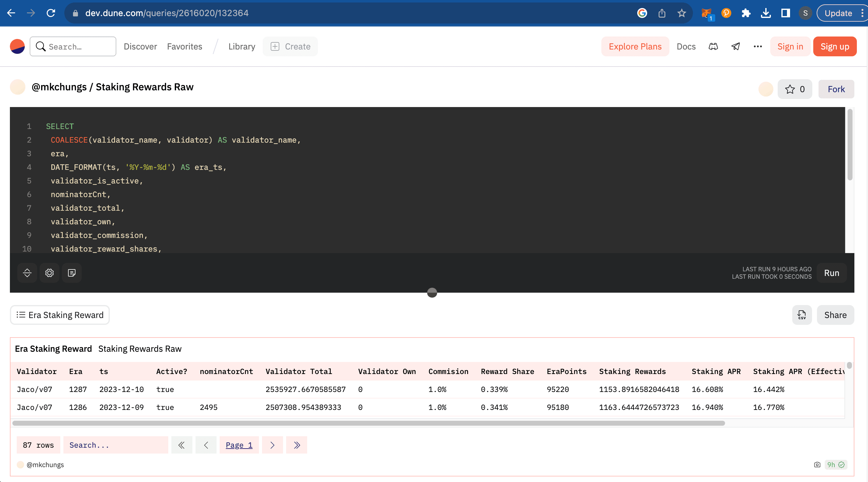Click the Create button

pyautogui.click(x=290, y=46)
